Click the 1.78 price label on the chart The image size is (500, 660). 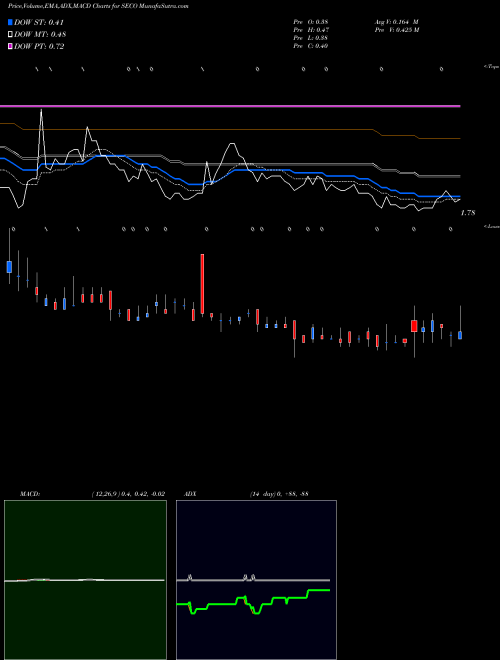pos(468,213)
